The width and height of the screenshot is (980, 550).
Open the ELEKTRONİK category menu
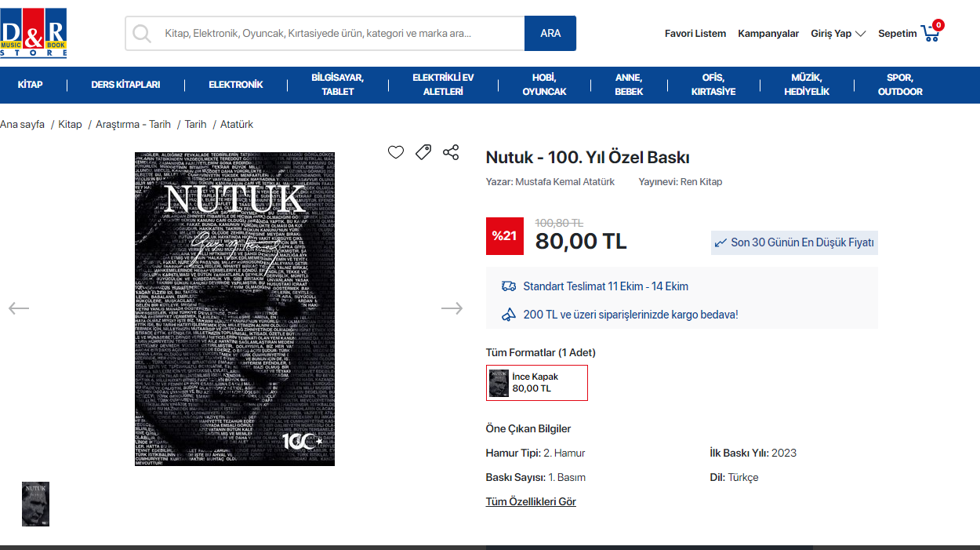pos(236,85)
